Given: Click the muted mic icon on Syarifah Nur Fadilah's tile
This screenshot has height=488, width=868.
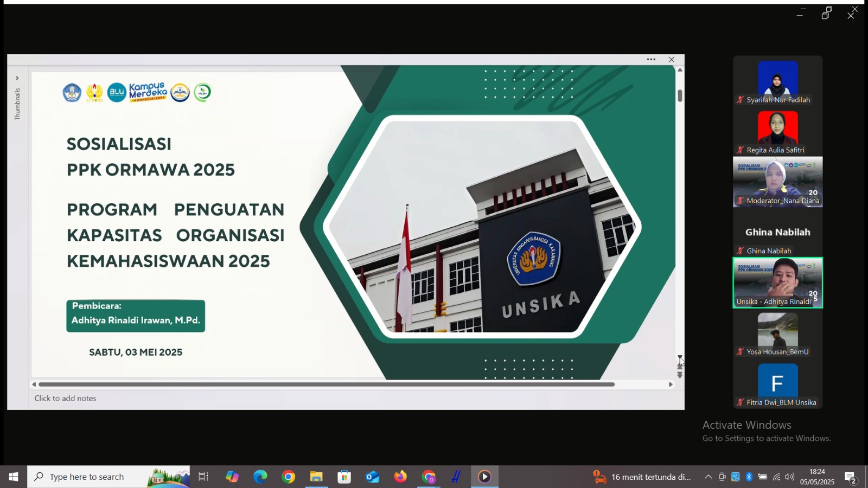Looking at the screenshot, I should pyautogui.click(x=739, y=100).
